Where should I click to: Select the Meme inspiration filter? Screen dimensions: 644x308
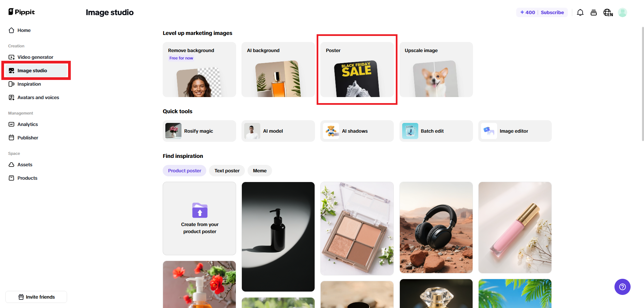259,170
